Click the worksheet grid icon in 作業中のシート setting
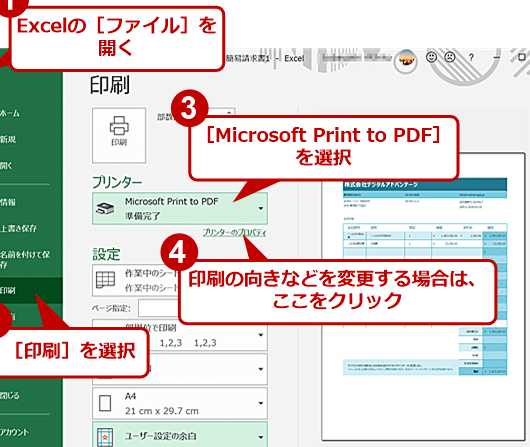The height and width of the screenshot is (447, 530). (105, 280)
